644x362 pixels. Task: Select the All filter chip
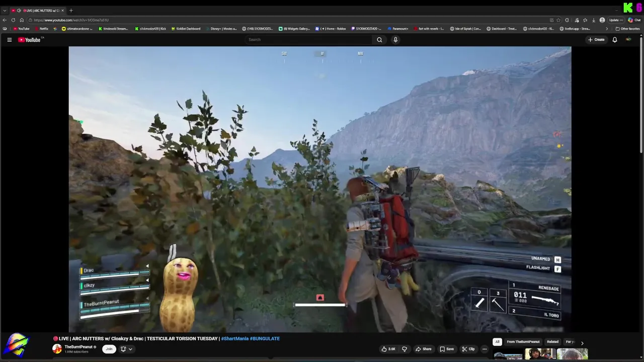pos(497,342)
